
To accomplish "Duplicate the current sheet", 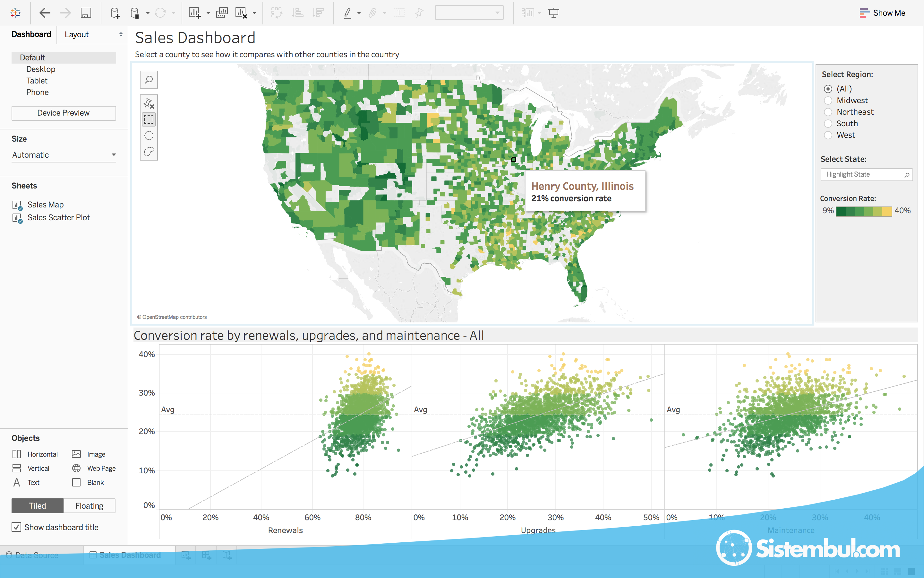I will [222, 13].
